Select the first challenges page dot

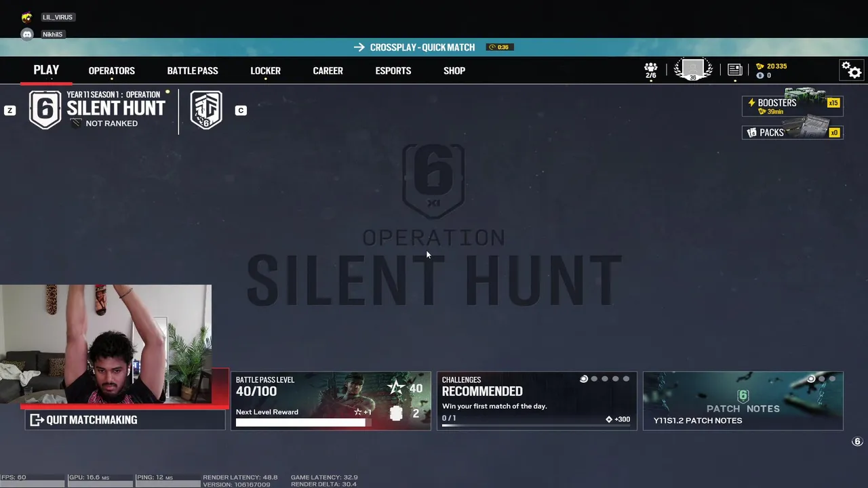(584, 379)
